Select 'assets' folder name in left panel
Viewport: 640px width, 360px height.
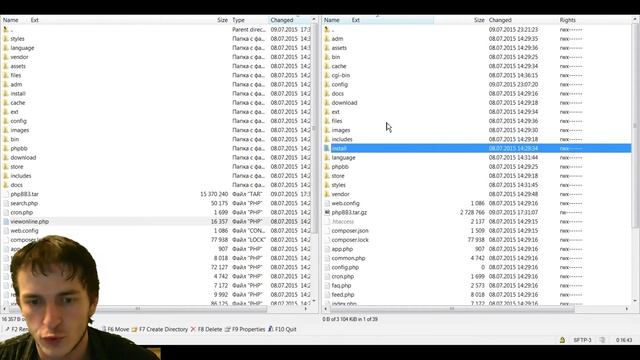[18, 66]
